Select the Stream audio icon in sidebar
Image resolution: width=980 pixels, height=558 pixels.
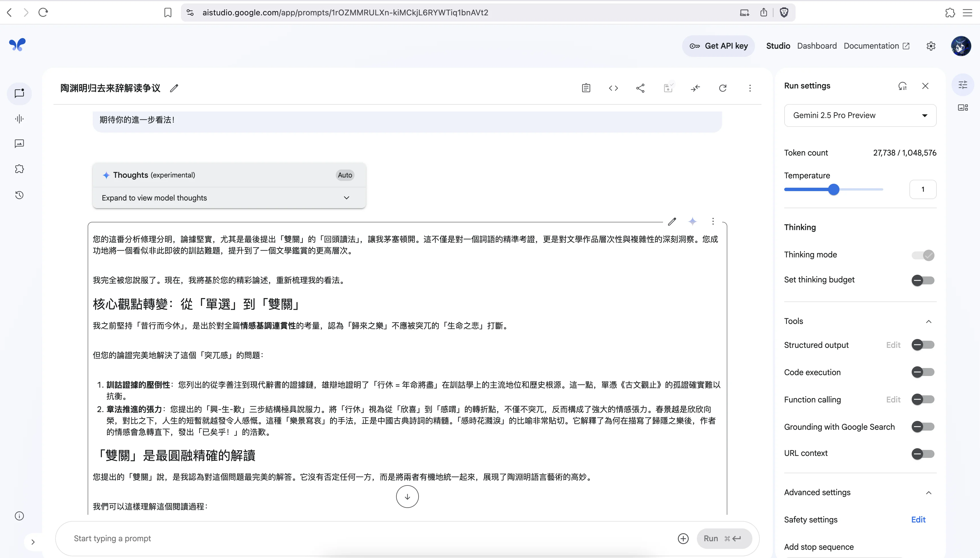(19, 118)
